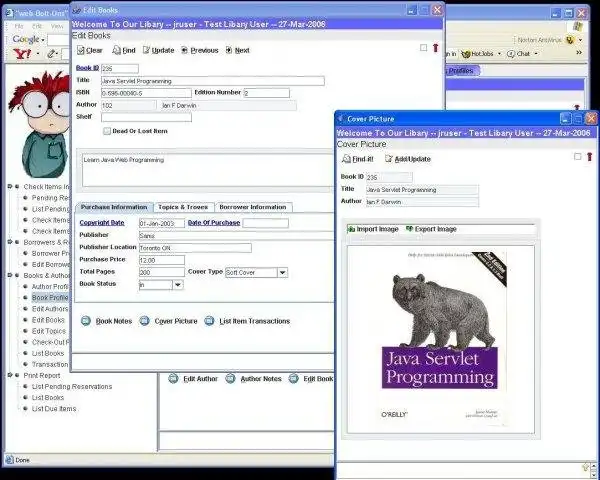Open the Chat dropdown arrow
This screenshot has width=600, height=480.
[536, 54]
